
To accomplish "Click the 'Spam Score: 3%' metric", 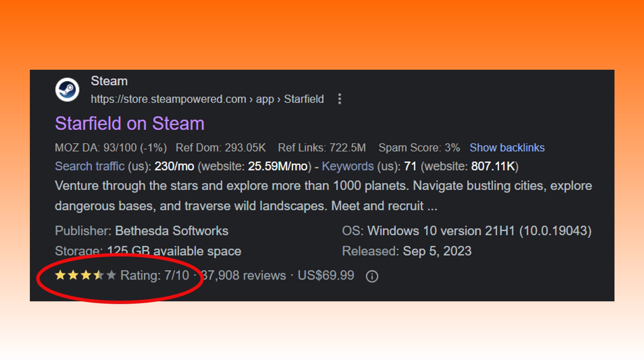I will click(x=419, y=147).
